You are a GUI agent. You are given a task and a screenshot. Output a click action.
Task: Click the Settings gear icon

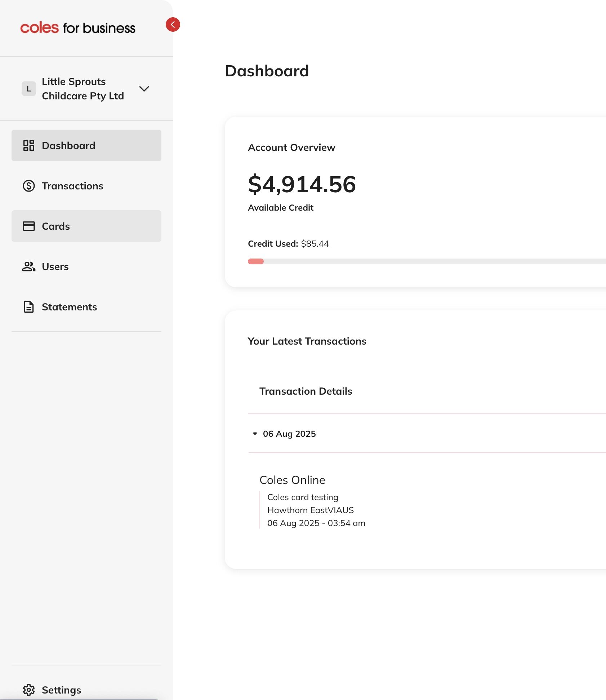pos(29,690)
